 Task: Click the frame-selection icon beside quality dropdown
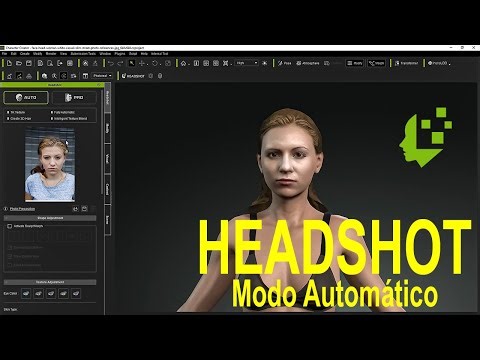tap(226, 63)
